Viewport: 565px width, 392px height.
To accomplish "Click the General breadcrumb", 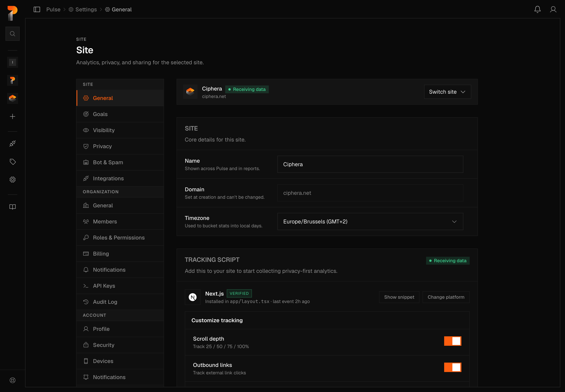I will coord(118,10).
